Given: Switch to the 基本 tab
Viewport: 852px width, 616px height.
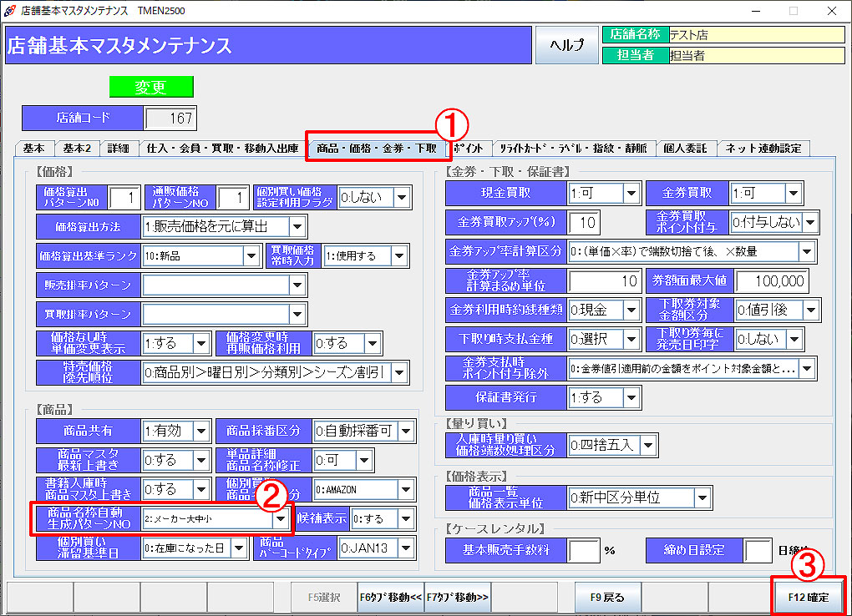Looking at the screenshot, I should coord(34,149).
